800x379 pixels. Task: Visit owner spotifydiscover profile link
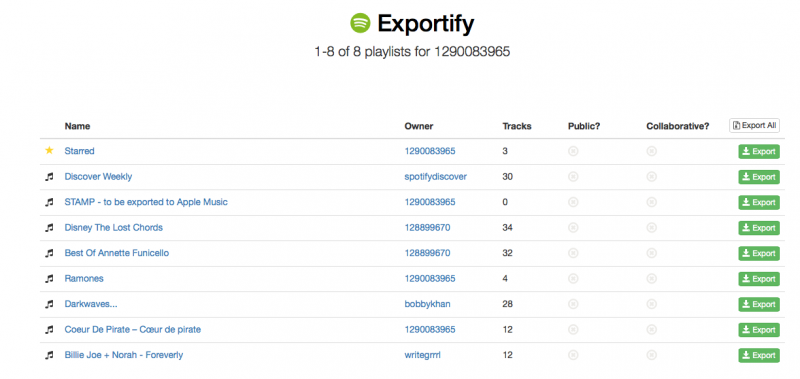tap(436, 176)
